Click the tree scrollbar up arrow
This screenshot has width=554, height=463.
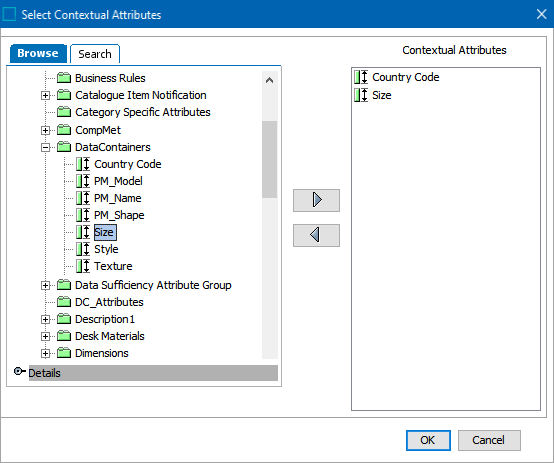click(x=269, y=80)
